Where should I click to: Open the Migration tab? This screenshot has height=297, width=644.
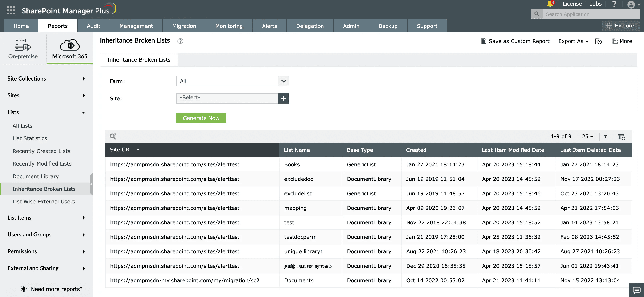[x=184, y=26]
